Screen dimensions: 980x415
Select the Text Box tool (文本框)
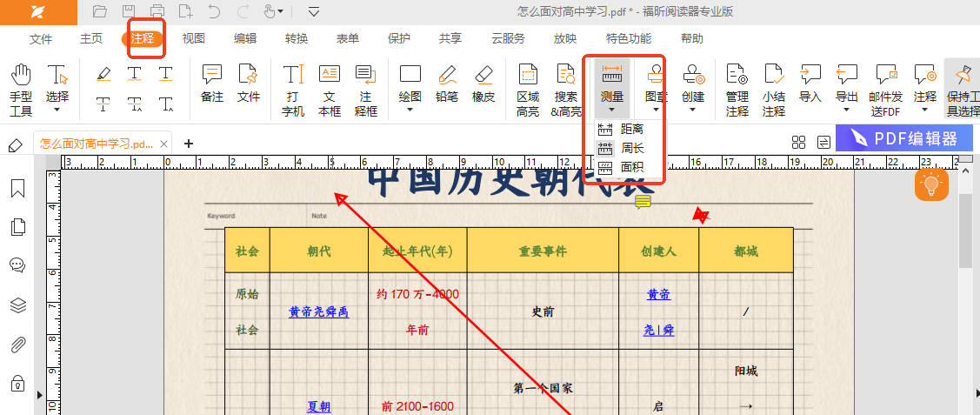(330, 90)
